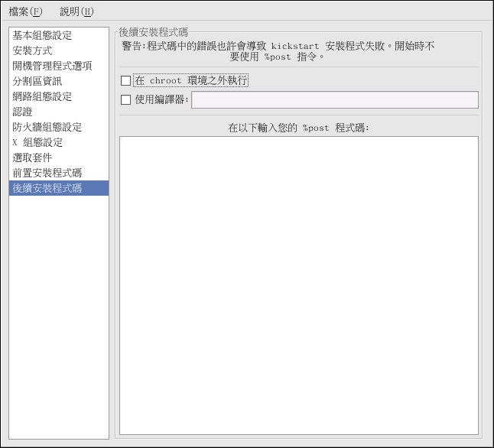Go to the 安裝方式 section
The height and width of the screenshot is (448, 494).
click(x=33, y=50)
